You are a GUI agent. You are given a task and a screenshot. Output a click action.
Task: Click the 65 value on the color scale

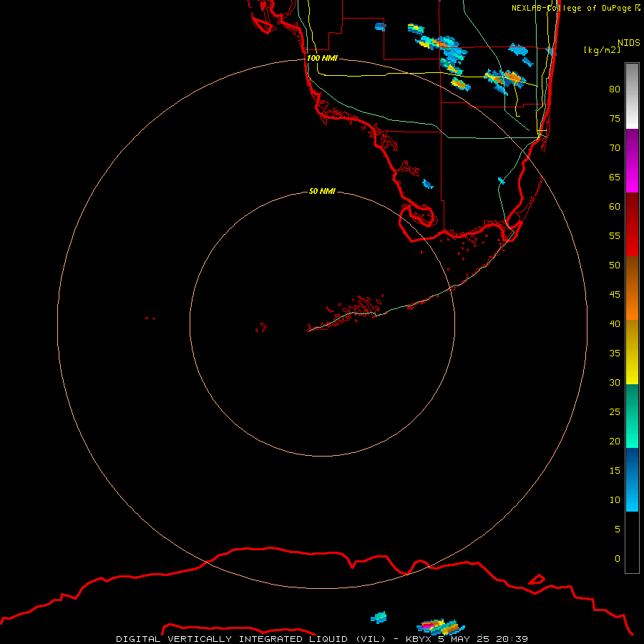tap(615, 177)
